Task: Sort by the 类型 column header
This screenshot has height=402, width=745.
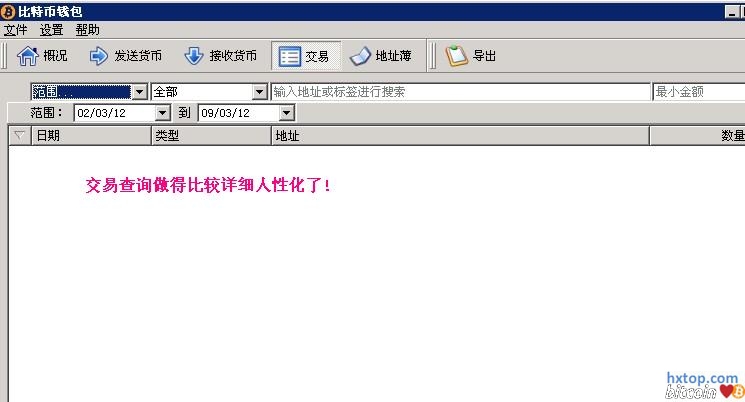Action: pos(211,135)
